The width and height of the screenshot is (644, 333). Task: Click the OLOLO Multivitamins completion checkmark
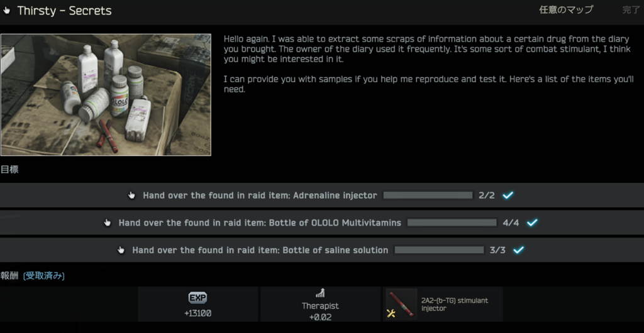point(532,222)
